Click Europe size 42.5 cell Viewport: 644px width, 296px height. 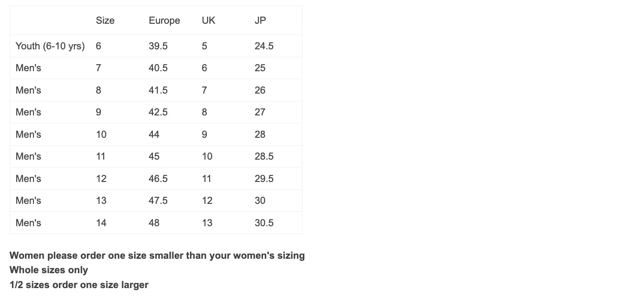pyautogui.click(x=158, y=112)
